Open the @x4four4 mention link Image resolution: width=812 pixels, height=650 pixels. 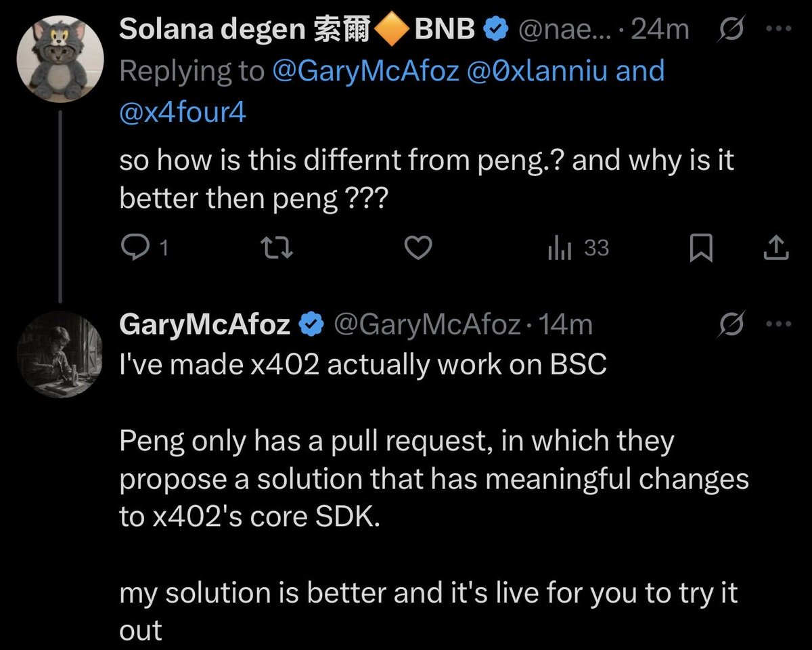[x=182, y=112]
